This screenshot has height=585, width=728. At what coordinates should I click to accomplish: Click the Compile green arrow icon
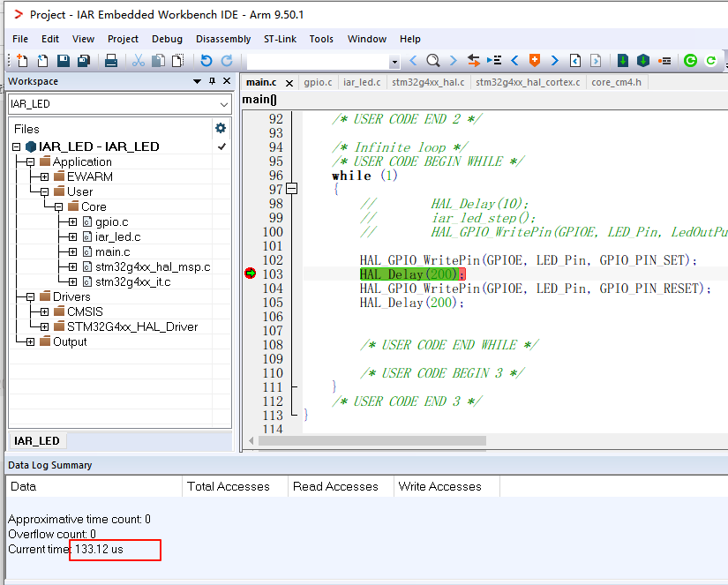(623, 60)
